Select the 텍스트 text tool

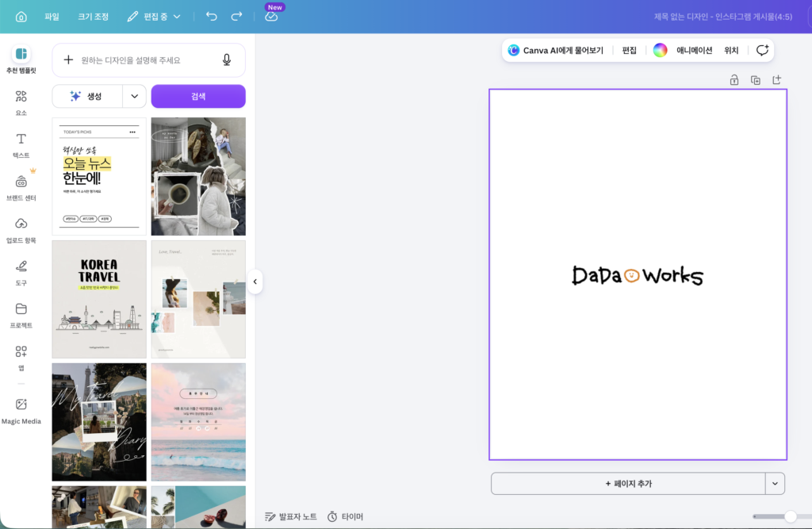21,145
